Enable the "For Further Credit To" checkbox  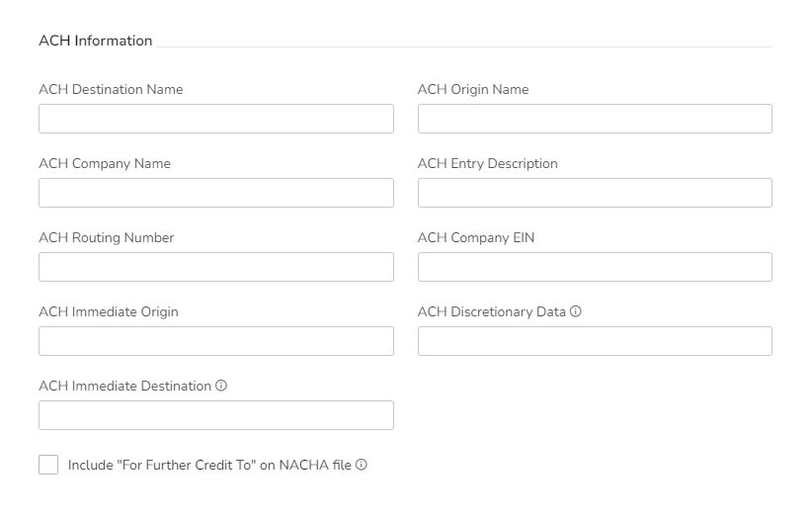click(48, 465)
